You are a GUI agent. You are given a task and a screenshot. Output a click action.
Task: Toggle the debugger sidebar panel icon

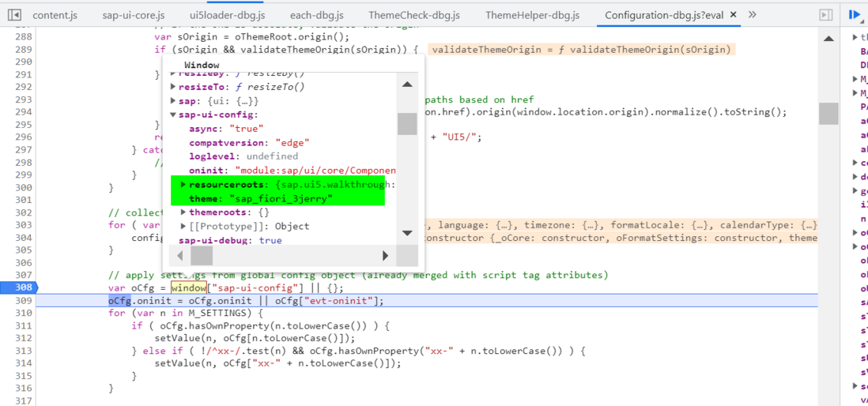coord(825,15)
